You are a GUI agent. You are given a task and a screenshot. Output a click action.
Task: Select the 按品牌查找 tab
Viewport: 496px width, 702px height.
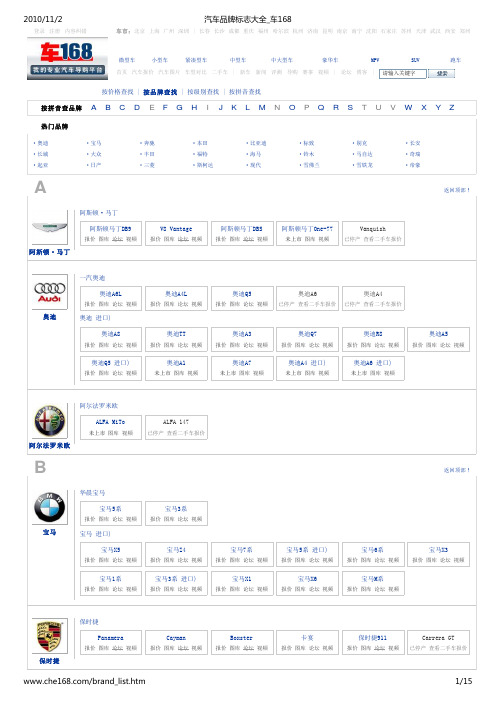point(160,92)
